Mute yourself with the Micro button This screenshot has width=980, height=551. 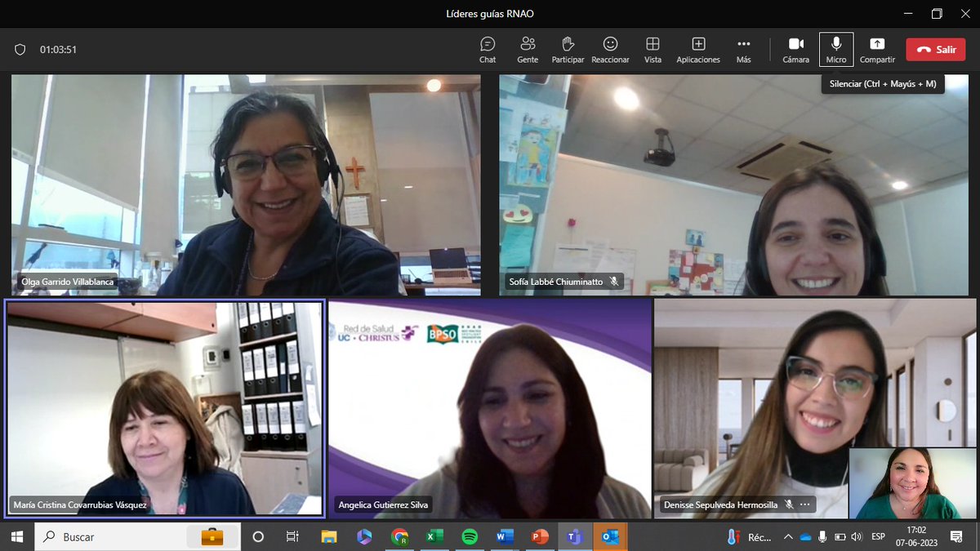click(835, 48)
